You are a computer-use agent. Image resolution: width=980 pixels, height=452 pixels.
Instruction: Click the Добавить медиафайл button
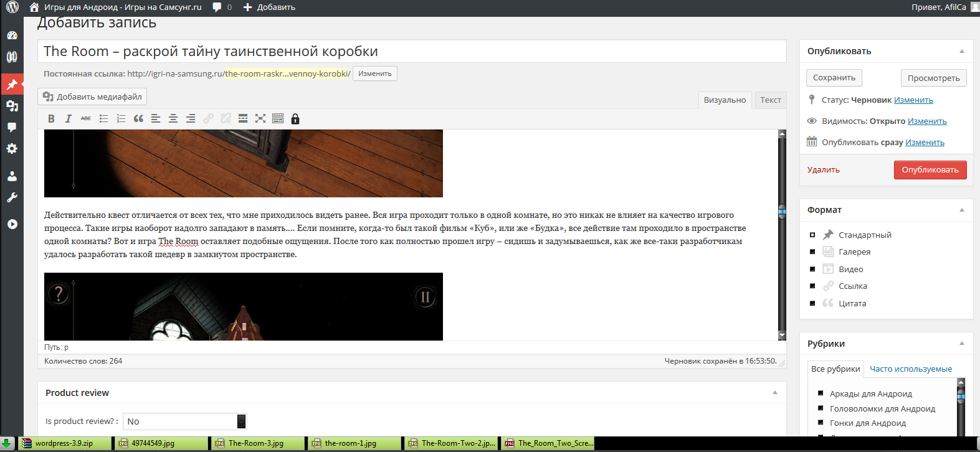[92, 97]
